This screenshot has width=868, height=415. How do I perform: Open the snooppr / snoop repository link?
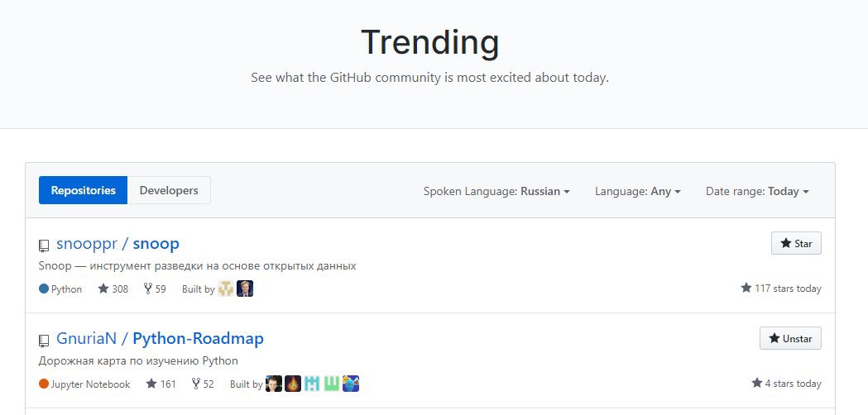(117, 244)
